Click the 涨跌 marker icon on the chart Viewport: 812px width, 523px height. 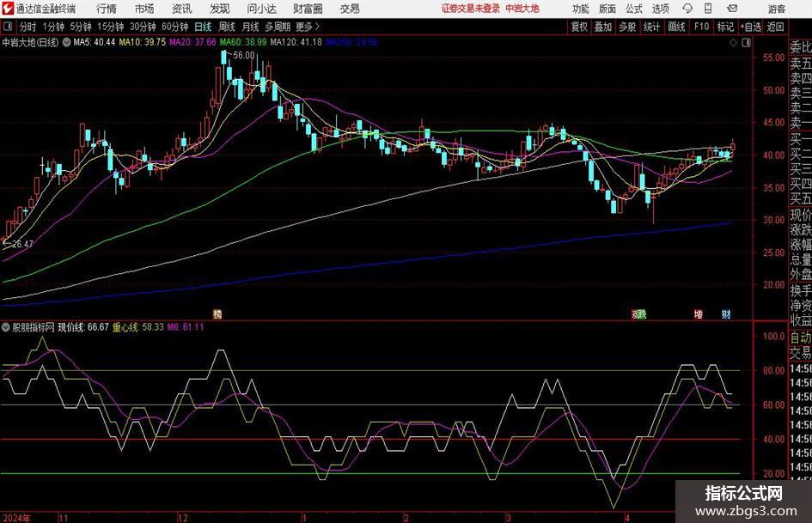(639, 313)
